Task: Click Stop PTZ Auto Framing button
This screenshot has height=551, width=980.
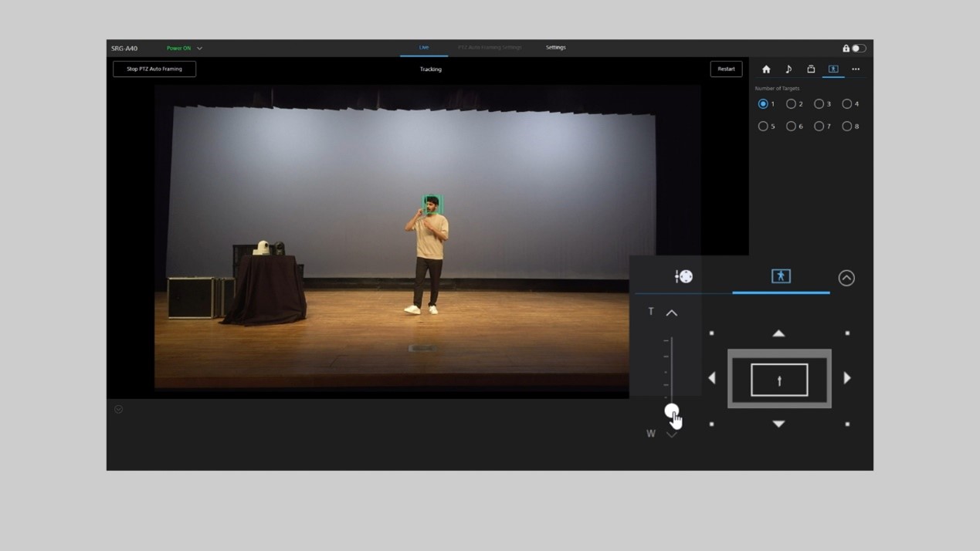Action: pos(154,69)
